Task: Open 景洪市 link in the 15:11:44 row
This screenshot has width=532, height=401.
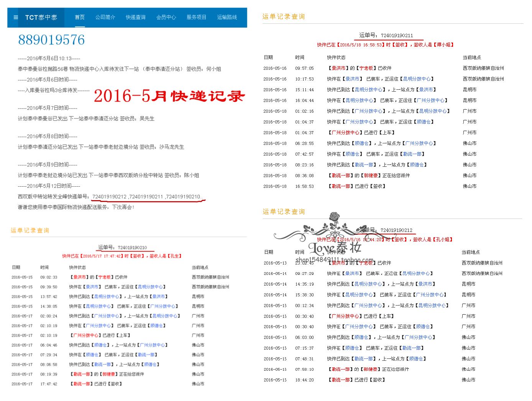Action: click(426, 90)
